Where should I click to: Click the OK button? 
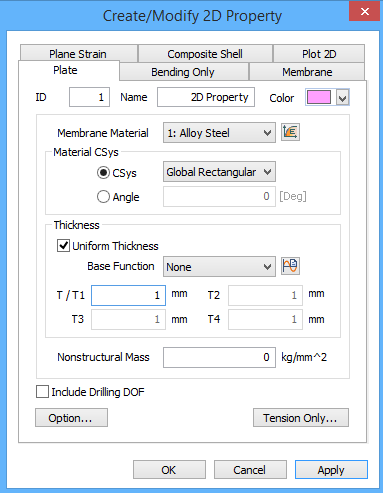tap(169, 470)
